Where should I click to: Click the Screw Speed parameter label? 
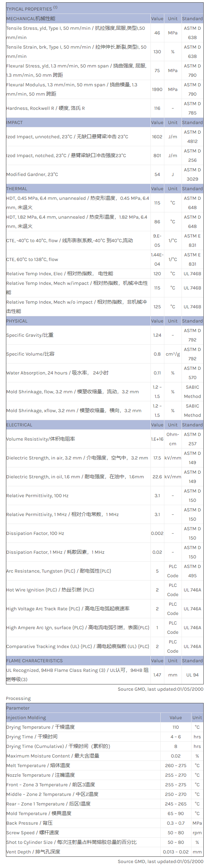tap(33, 832)
